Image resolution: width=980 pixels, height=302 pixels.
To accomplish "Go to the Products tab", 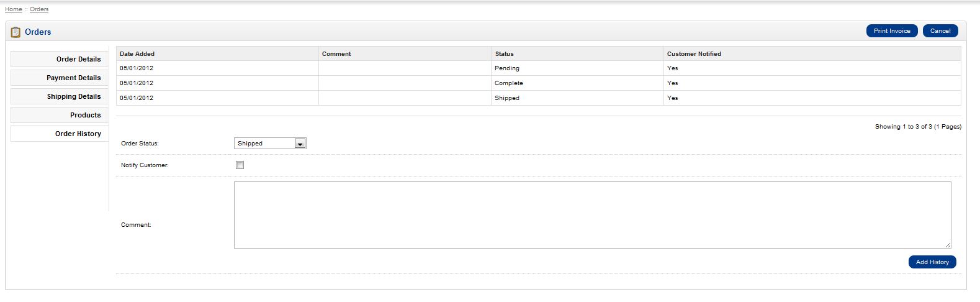I will coord(60,115).
